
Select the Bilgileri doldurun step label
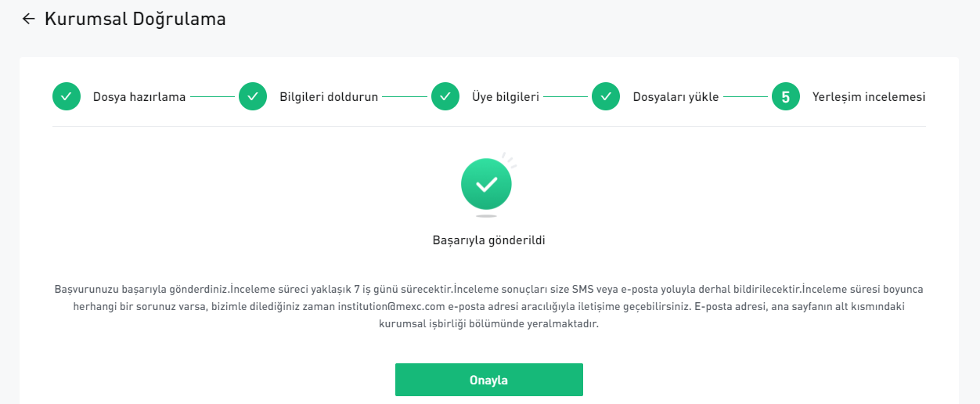tap(329, 97)
